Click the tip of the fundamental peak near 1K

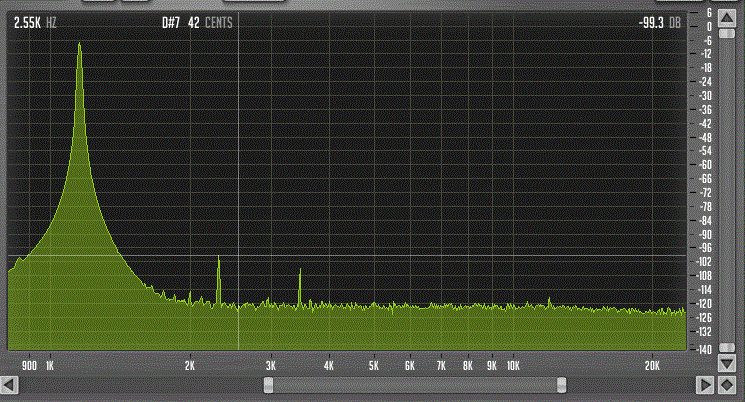79,44
